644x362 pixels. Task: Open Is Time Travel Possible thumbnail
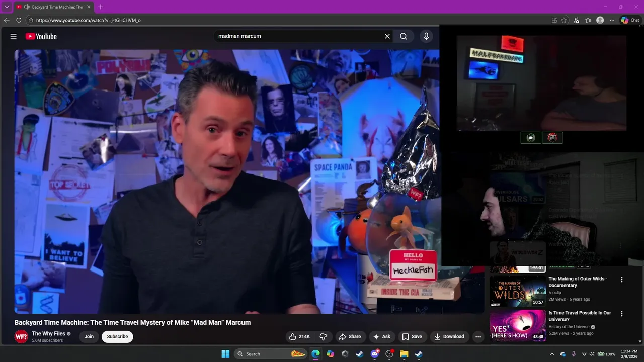point(518,325)
